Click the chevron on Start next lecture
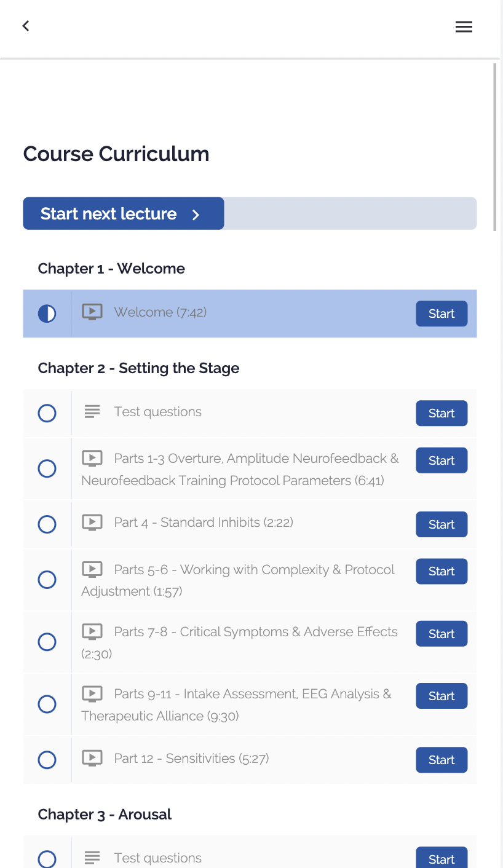 click(196, 215)
